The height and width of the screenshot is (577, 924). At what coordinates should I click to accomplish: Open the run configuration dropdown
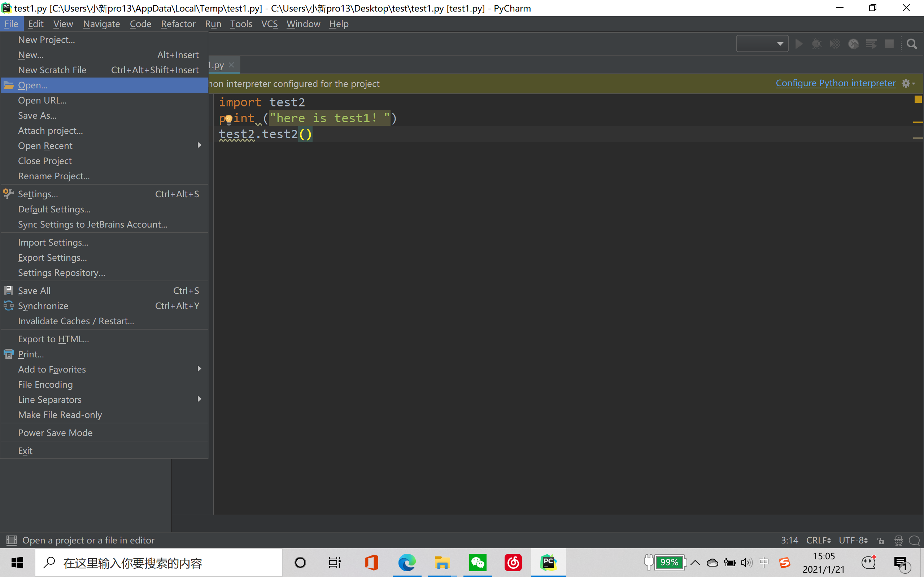click(x=762, y=44)
